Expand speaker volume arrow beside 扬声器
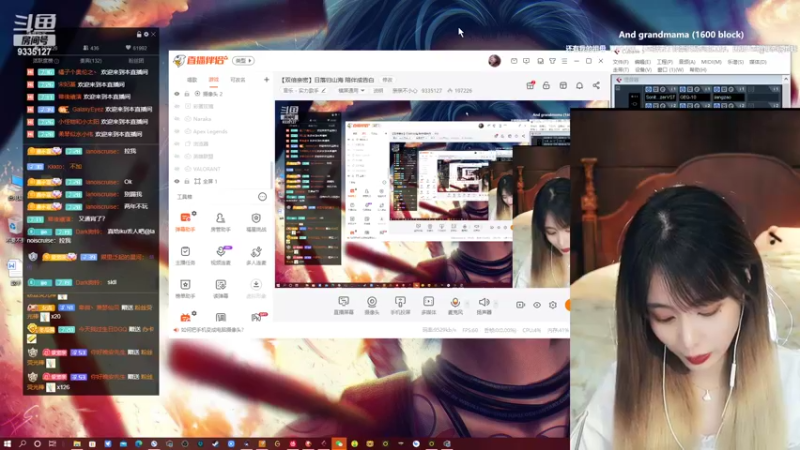 495,304
